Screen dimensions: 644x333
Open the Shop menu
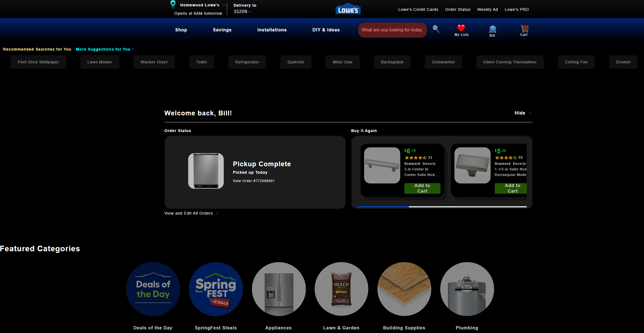tap(181, 30)
